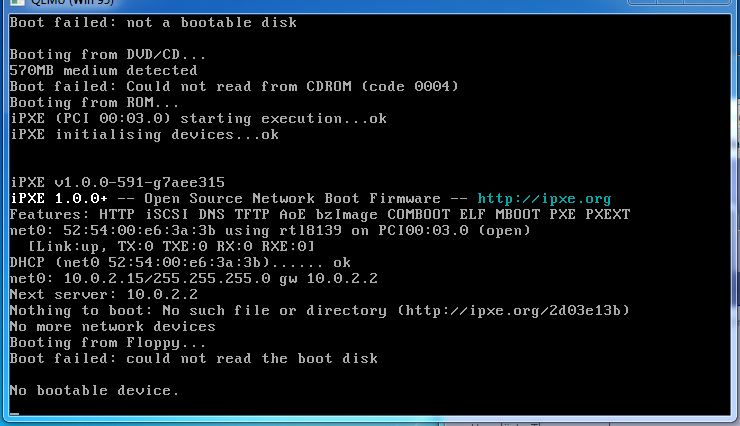Screen dimensions: 740x426
Task: Click the "570MB medium detected" text
Action: click(x=103, y=70)
